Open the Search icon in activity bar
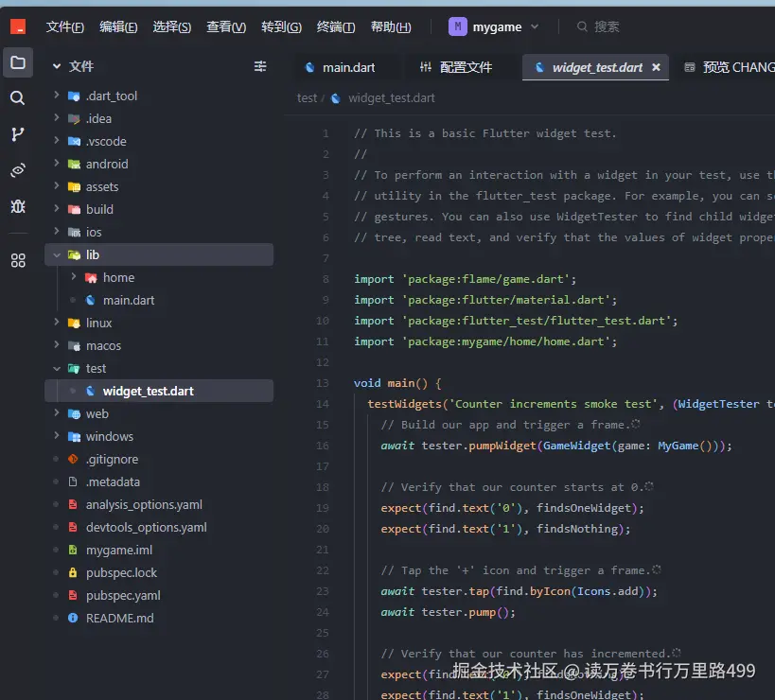This screenshot has width=775, height=700. pyautogui.click(x=17, y=98)
